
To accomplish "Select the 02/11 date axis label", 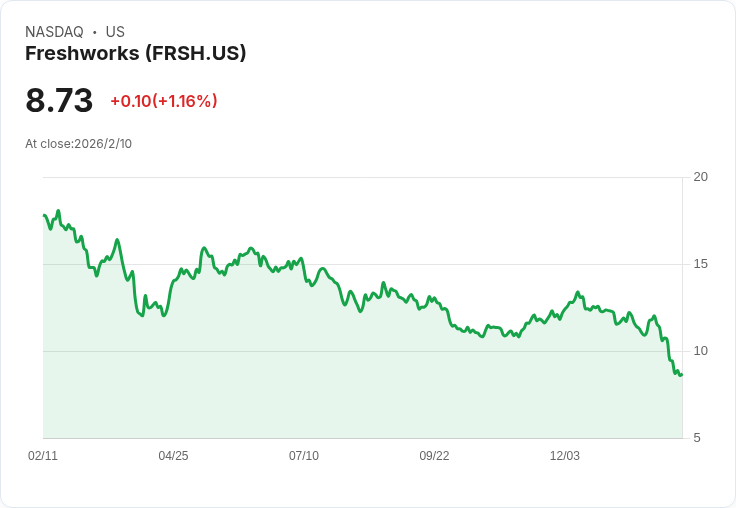I will [x=43, y=456].
